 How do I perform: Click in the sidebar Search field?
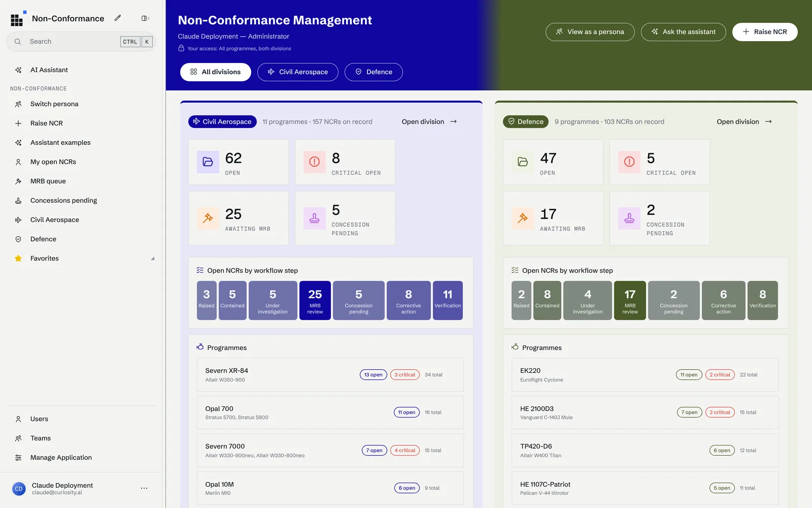(x=81, y=42)
